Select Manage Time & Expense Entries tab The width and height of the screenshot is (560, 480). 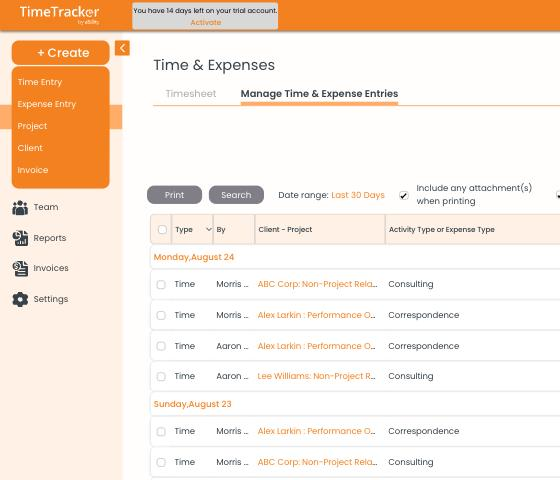point(319,94)
